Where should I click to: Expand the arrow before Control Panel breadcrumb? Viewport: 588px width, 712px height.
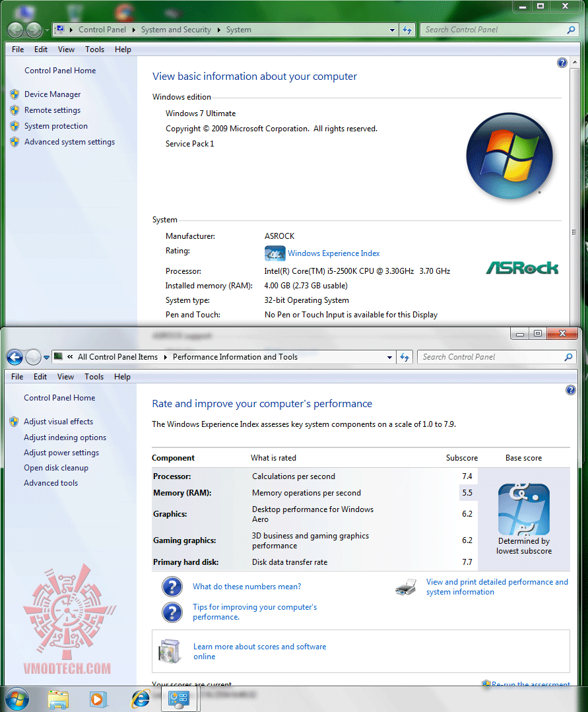(x=71, y=30)
